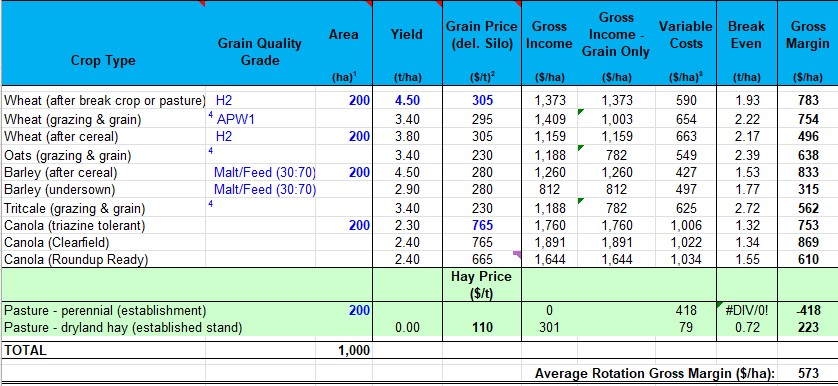Select price 665 for Canola Roundup Ready
Screen dimensions: 838x386
tap(482, 259)
